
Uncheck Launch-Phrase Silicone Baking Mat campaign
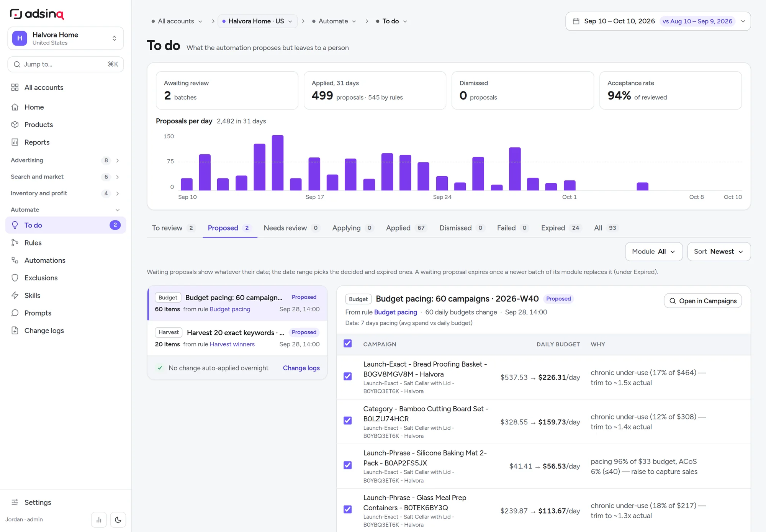click(x=348, y=465)
